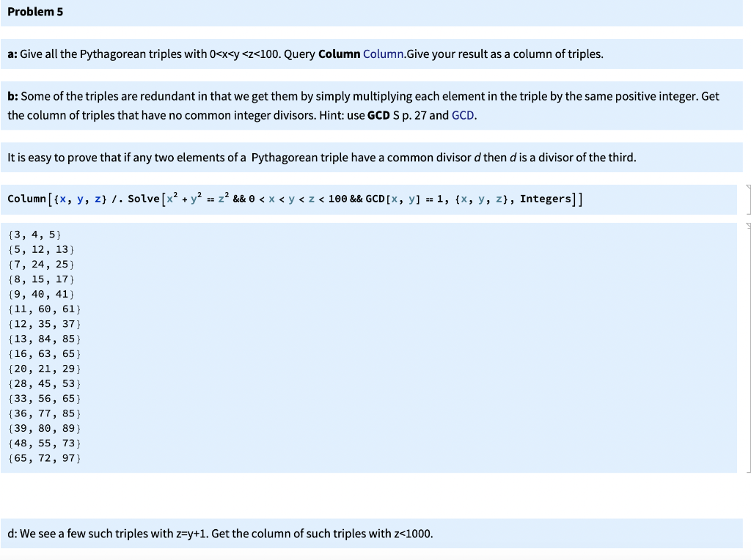
Task: Place cursor inside the Solve expression
Action: click(x=293, y=198)
